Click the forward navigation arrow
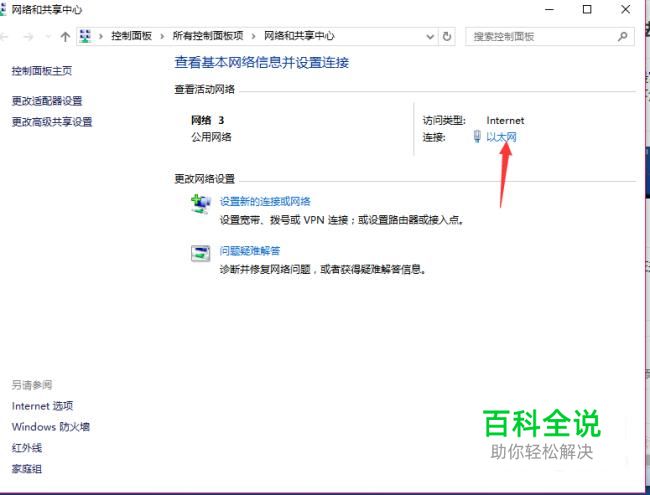This screenshot has height=495, width=650. tap(28, 37)
